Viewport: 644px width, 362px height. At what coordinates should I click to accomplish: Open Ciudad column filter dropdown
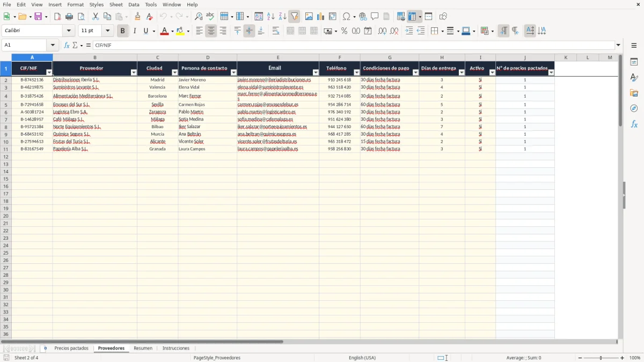tap(174, 72)
